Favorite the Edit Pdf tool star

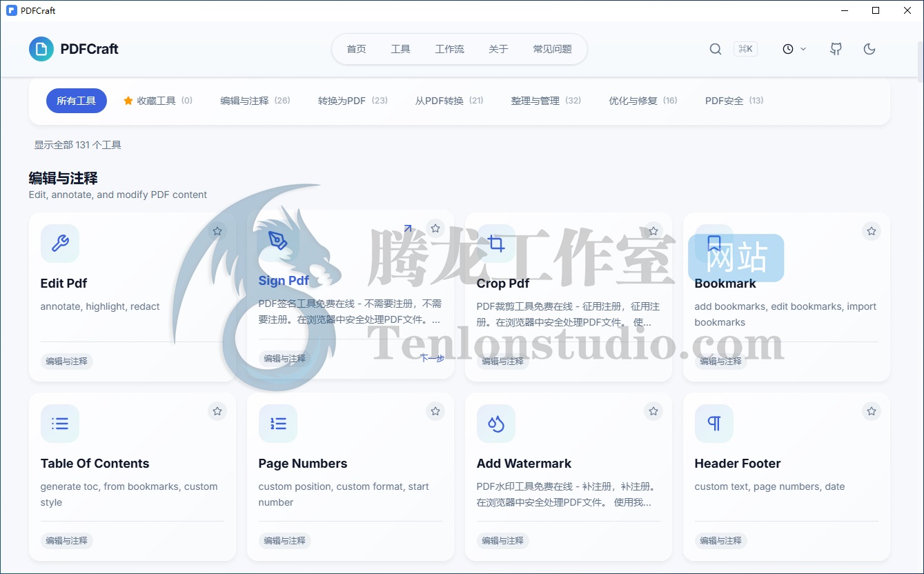pos(217,231)
